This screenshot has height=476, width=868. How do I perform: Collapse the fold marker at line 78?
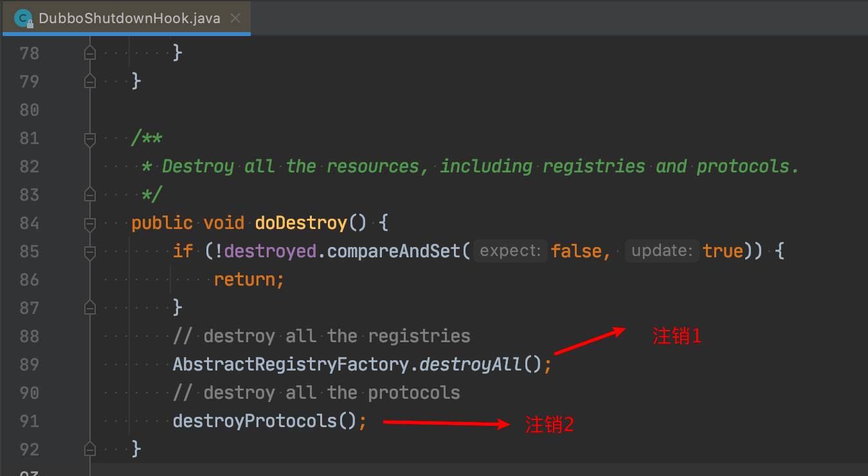click(90, 53)
